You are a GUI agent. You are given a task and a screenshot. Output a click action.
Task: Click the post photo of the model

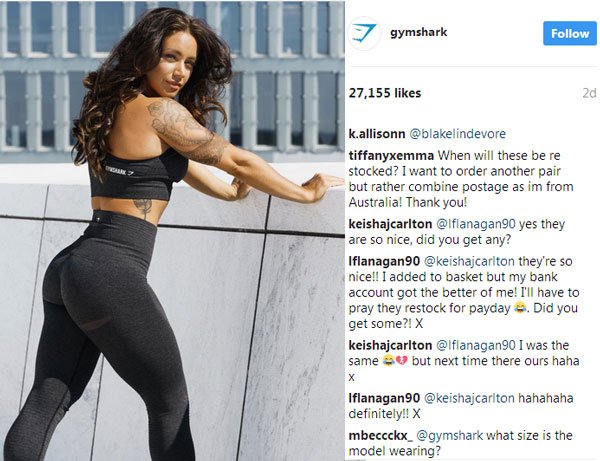click(172, 231)
